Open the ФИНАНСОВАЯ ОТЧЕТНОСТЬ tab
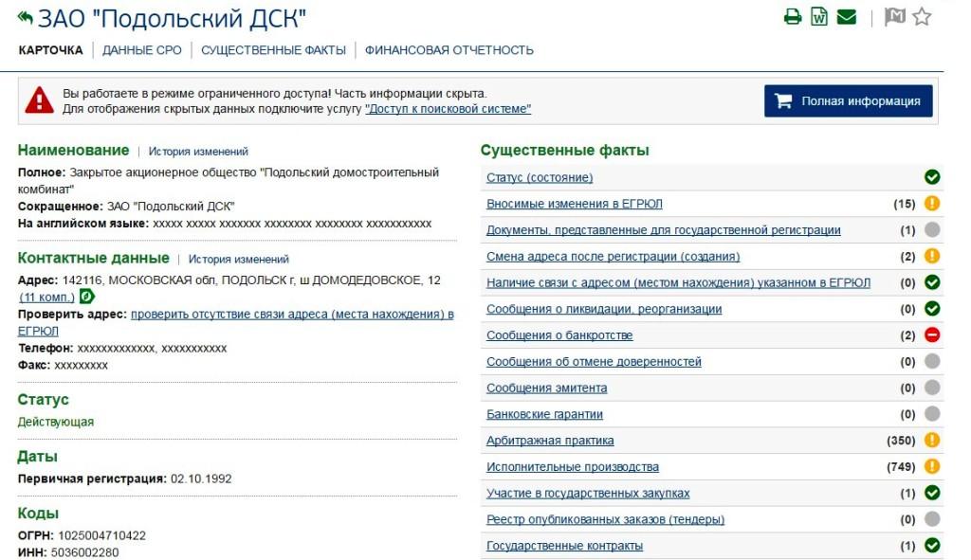The height and width of the screenshot is (560, 971). 449,50
